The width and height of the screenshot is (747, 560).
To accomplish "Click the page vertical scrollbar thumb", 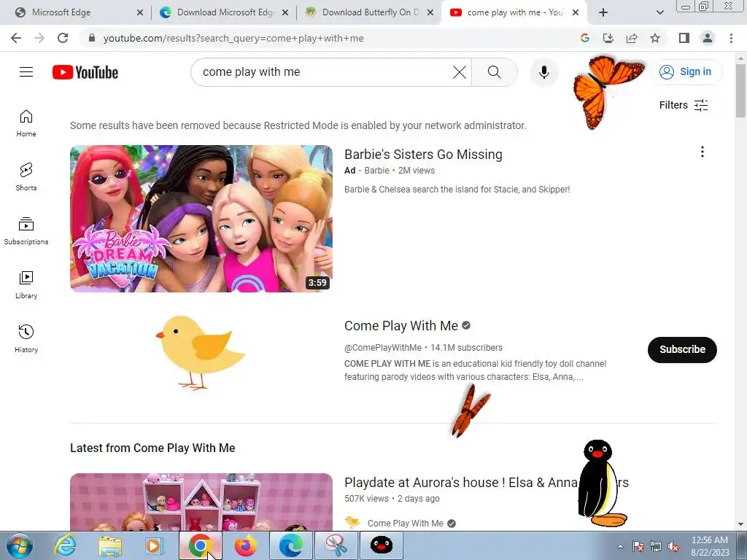I will pyautogui.click(x=740, y=90).
